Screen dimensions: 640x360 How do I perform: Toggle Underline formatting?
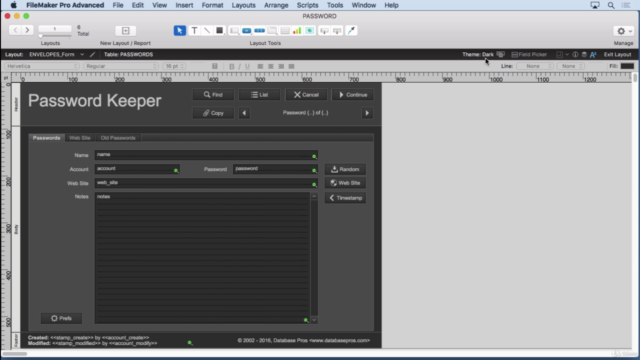(247, 66)
